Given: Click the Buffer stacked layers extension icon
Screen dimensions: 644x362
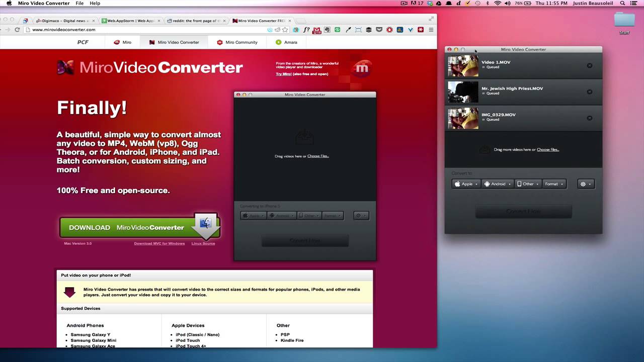Looking at the screenshot, I should tap(368, 30).
